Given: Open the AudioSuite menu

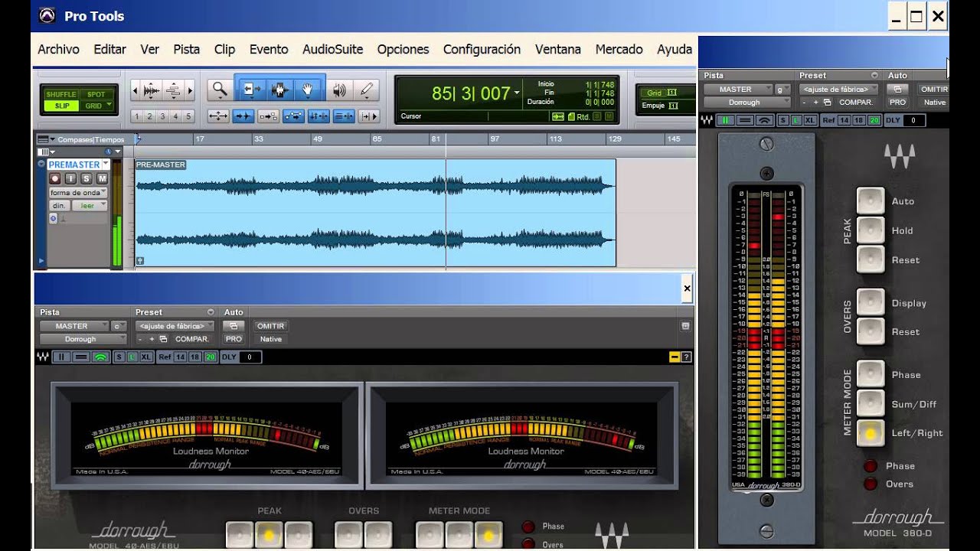Looking at the screenshot, I should click(x=332, y=49).
